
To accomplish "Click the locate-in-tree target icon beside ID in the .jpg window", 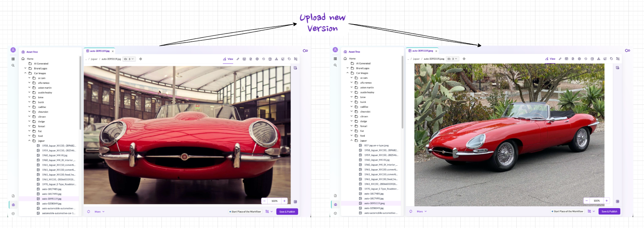I will click(140, 59).
